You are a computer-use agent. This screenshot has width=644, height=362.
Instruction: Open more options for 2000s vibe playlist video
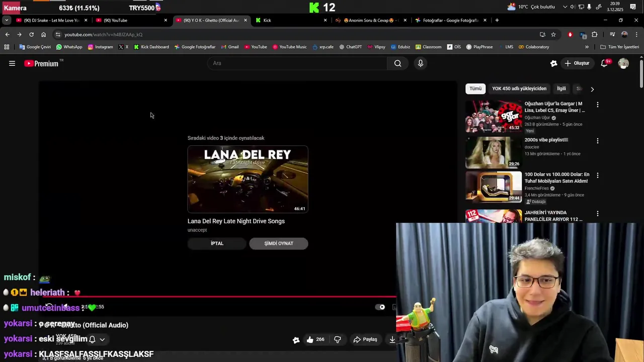598,141
